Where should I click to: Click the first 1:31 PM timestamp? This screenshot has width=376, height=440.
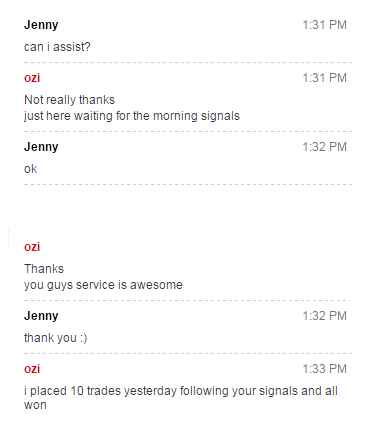coord(324,25)
